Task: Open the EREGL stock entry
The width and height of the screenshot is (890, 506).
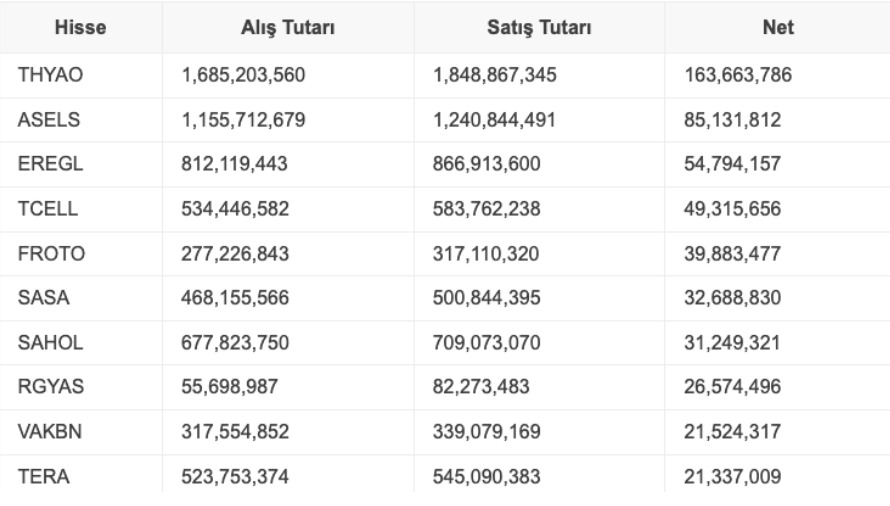Action: (x=43, y=165)
